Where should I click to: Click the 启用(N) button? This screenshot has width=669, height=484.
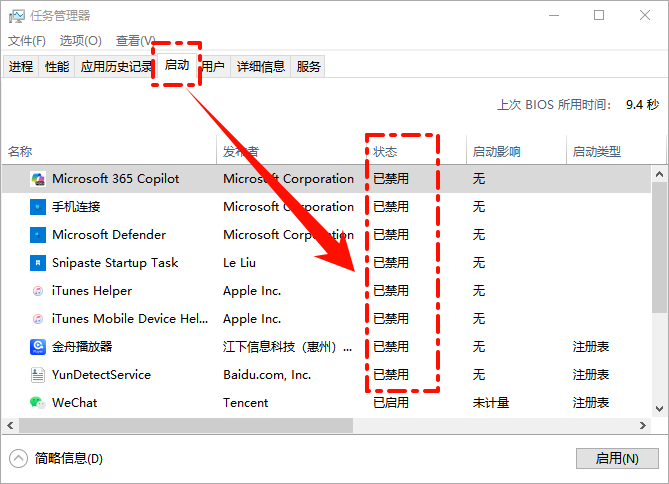(x=616, y=458)
